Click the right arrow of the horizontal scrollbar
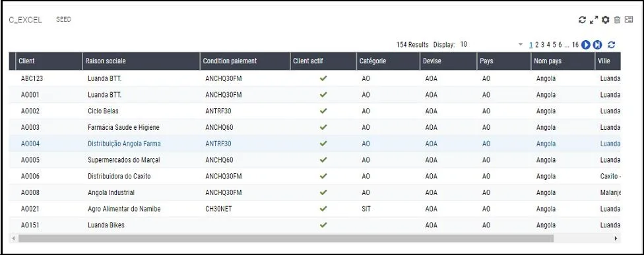 tap(616, 238)
